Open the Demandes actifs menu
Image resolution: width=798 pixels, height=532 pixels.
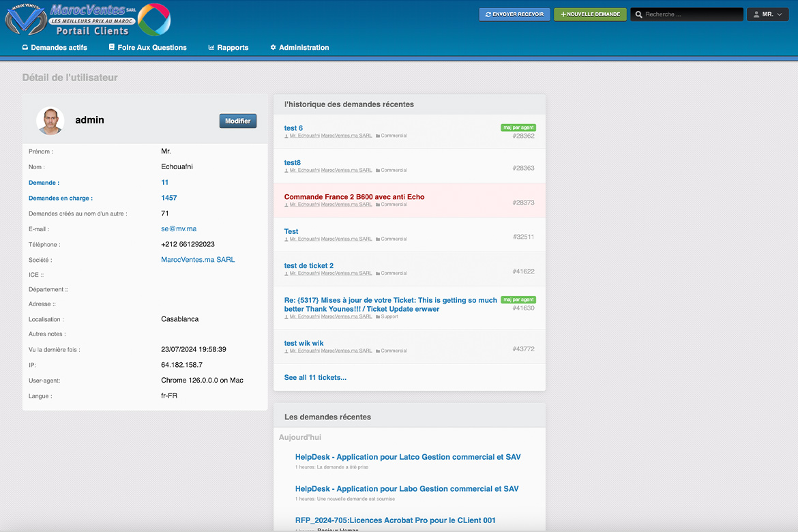coord(55,48)
